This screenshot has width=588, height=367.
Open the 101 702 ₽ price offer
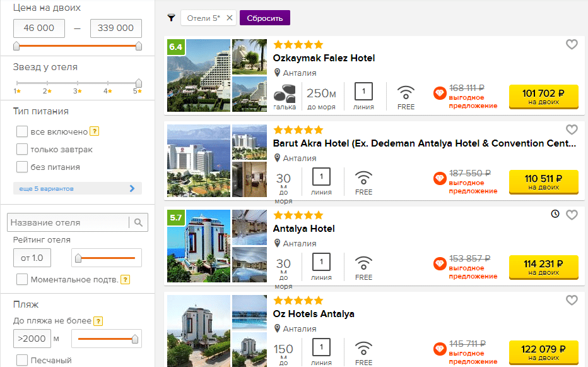tap(544, 97)
